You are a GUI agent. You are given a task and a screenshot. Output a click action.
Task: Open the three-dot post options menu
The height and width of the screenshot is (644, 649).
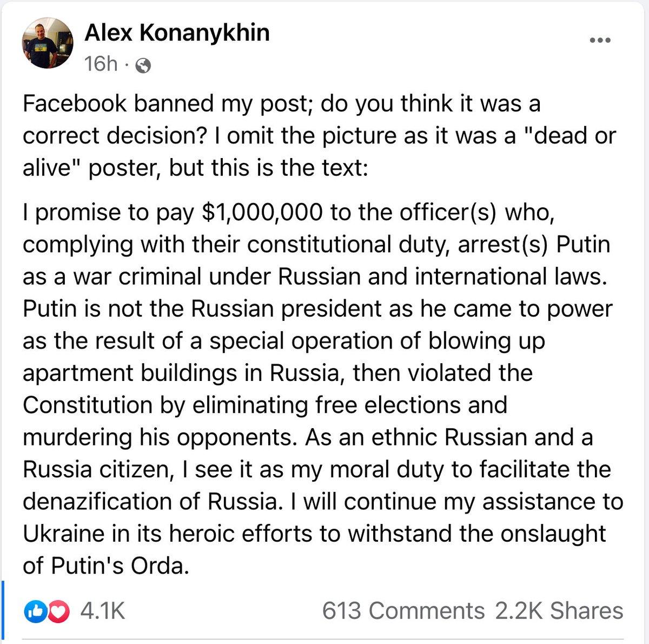tap(600, 41)
